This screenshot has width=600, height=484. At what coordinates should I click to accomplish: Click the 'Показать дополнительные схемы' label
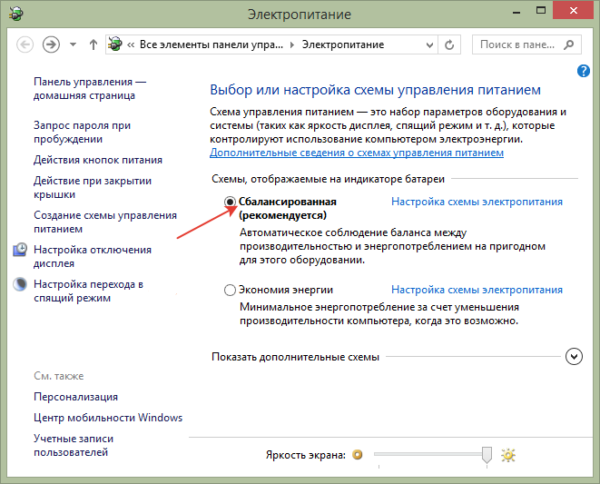(x=295, y=357)
